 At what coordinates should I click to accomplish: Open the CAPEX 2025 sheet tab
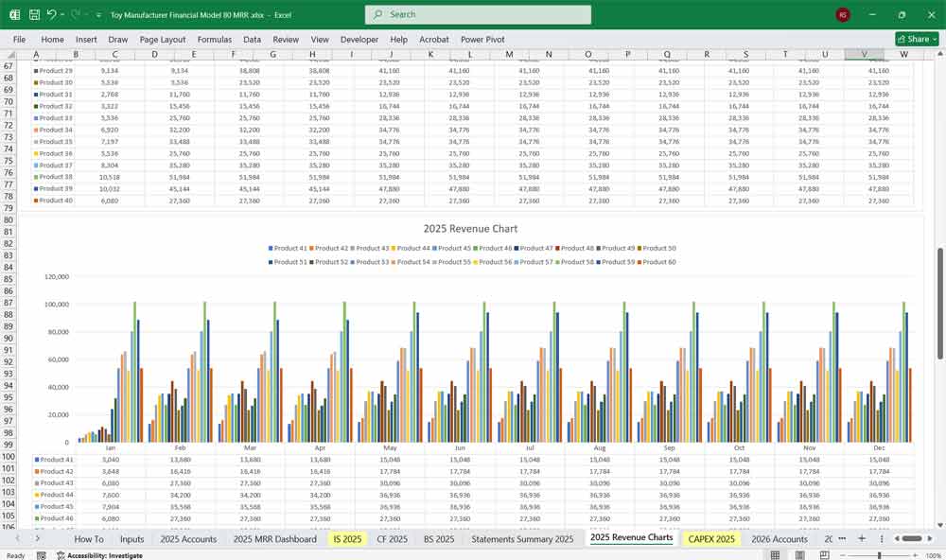711,539
